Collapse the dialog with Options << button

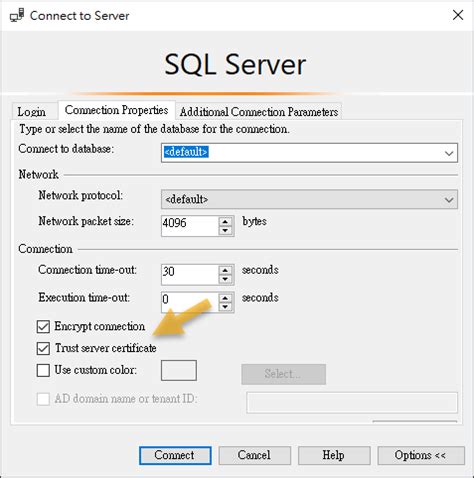pyautogui.click(x=421, y=455)
